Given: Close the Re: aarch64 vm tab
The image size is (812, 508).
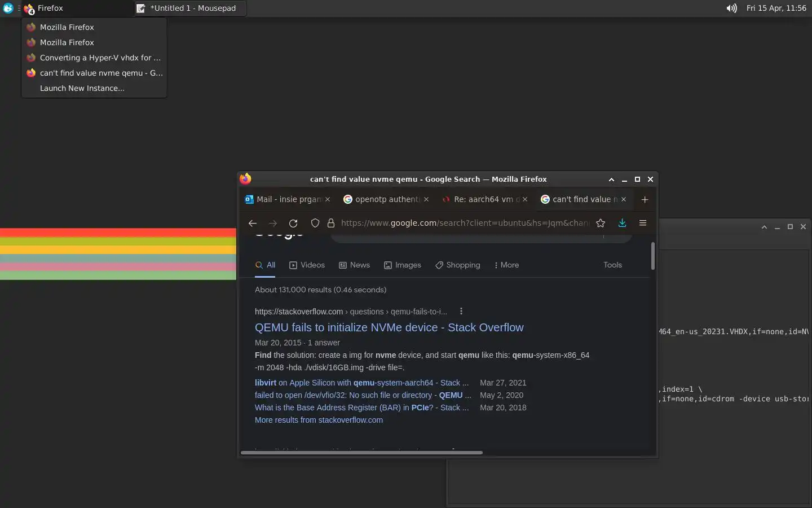Looking at the screenshot, I should coord(525,199).
